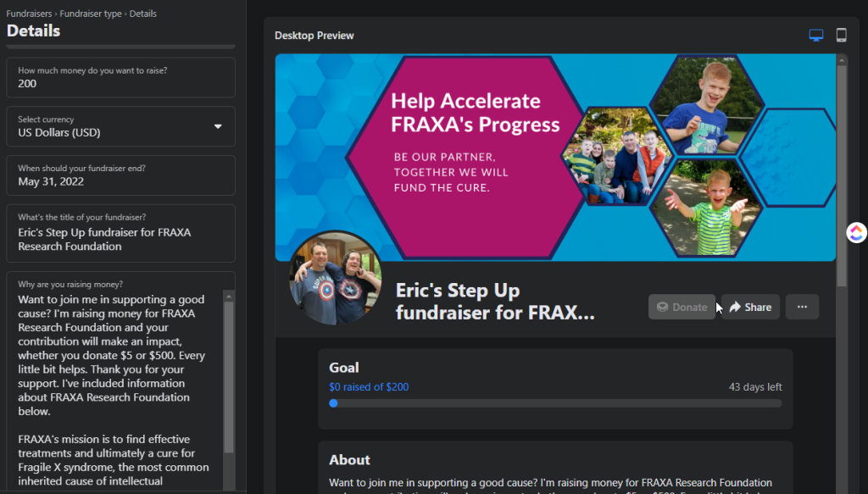
Task: Expand the Select currency dropdown
Action: [121, 126]
